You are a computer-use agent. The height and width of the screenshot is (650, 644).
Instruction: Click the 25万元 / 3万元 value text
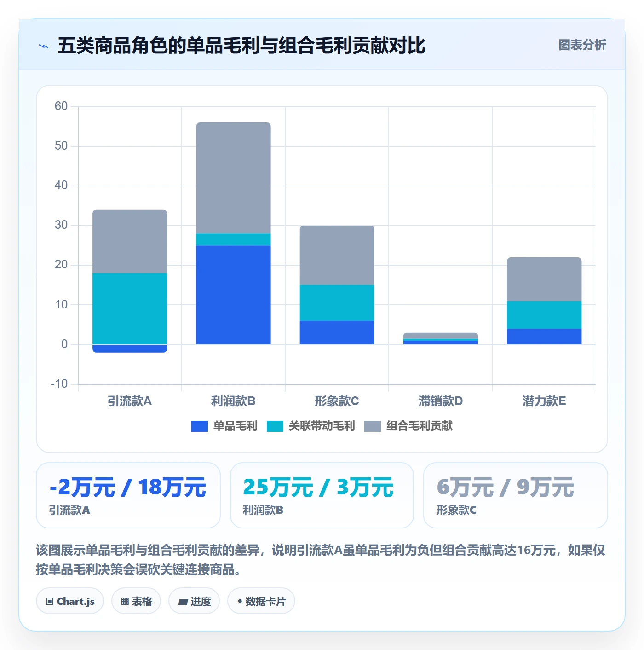point(318,487)
